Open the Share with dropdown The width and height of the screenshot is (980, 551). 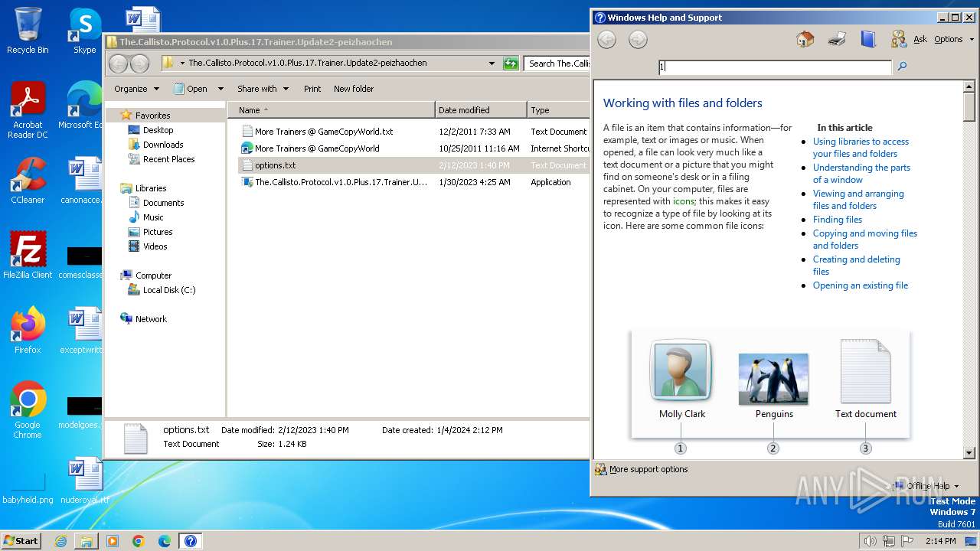[x=263, y=89]
